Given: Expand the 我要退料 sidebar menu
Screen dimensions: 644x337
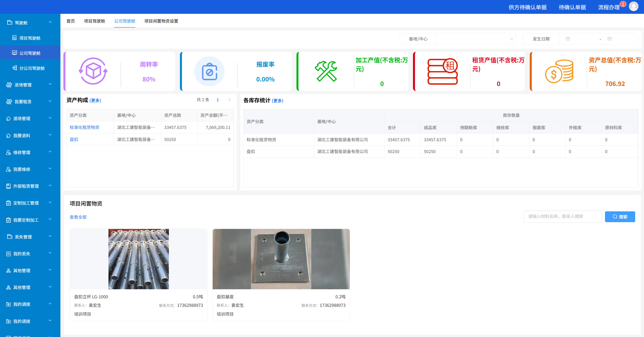Looking at the screenshot, I should 50,135.
